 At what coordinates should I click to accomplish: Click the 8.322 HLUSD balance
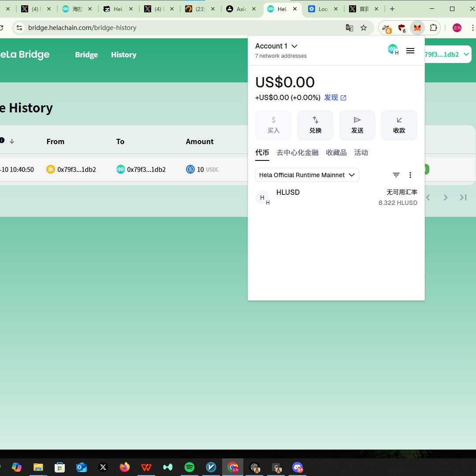[x=398, y=203]
